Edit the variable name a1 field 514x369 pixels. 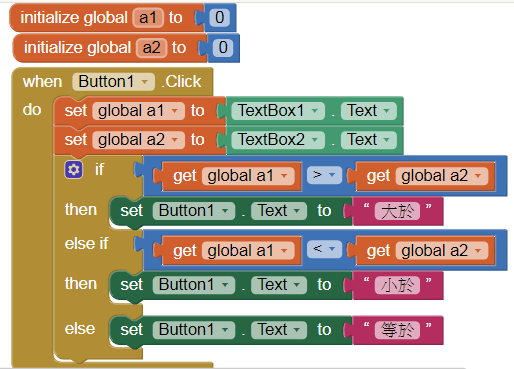[148, 18]
